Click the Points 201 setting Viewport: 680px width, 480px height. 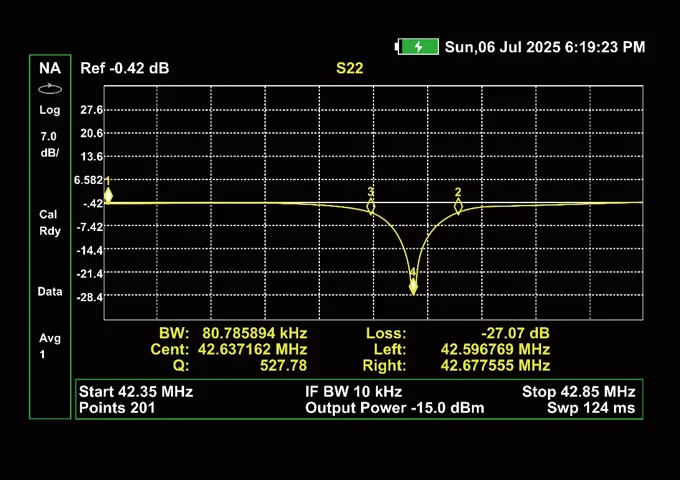[x=117, y=408]
